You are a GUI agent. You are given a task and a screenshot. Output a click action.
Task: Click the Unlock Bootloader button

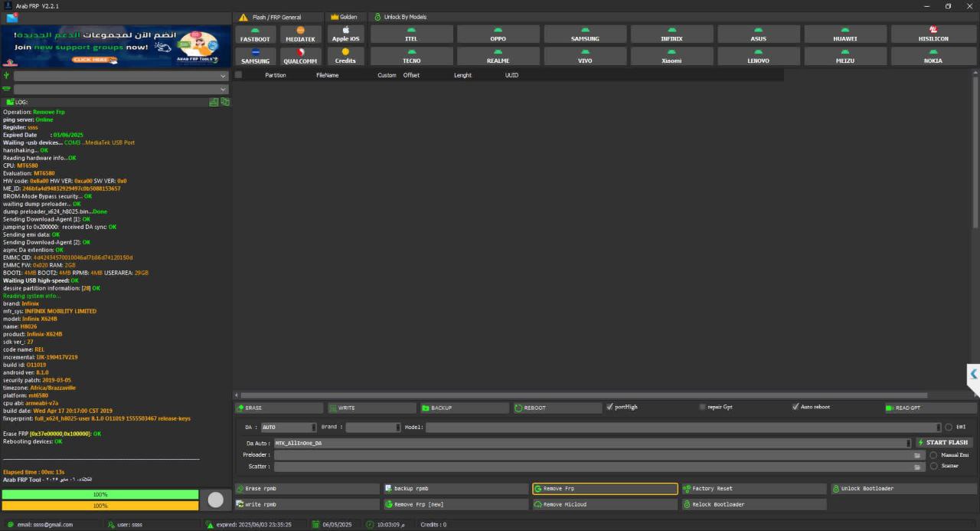tap(903, 488)
